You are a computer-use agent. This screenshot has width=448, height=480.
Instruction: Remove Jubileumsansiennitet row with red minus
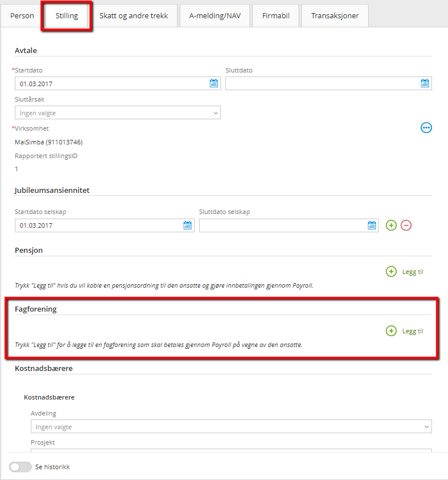[x=406, y=225]
